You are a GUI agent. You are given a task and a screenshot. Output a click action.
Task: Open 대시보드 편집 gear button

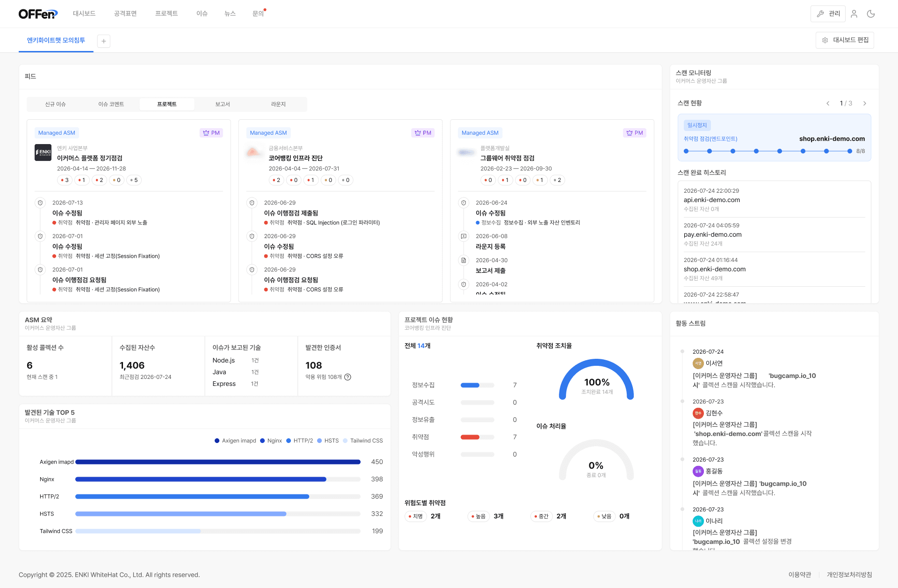tap(845, 40)
